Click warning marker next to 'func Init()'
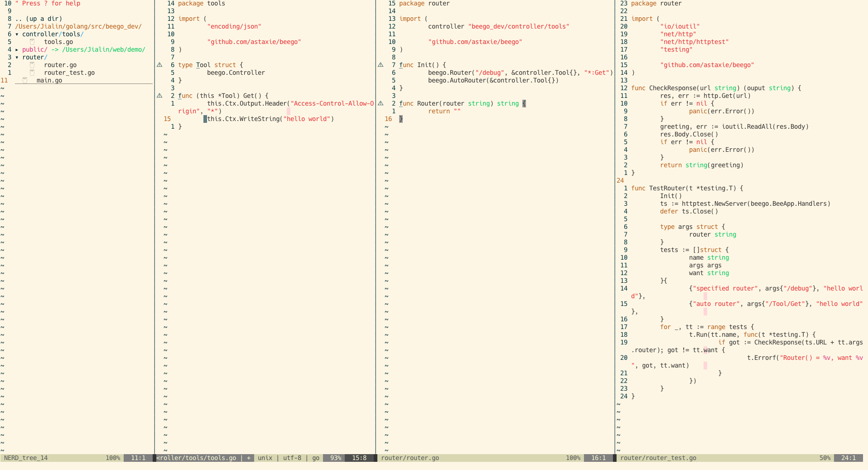This screenshot has width=868, height=470. click(x=381, y=65)
